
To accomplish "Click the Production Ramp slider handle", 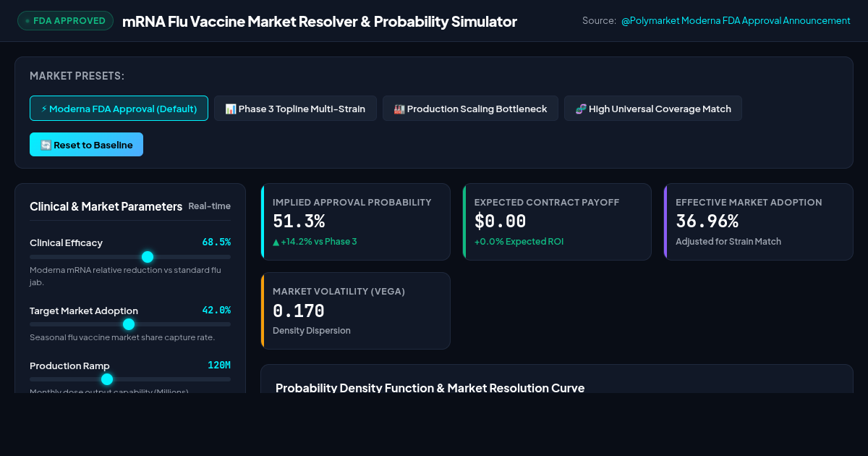I will [x=107, y=379].
